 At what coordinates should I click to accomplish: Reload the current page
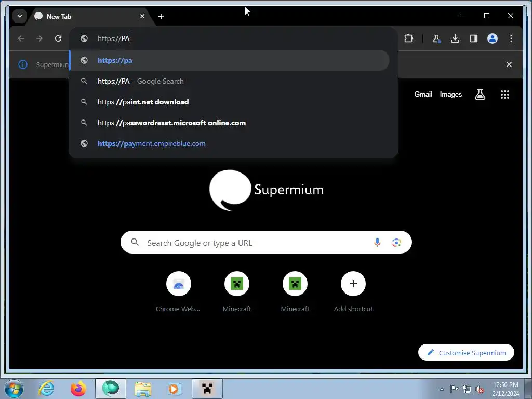click(x=58, y=38)
